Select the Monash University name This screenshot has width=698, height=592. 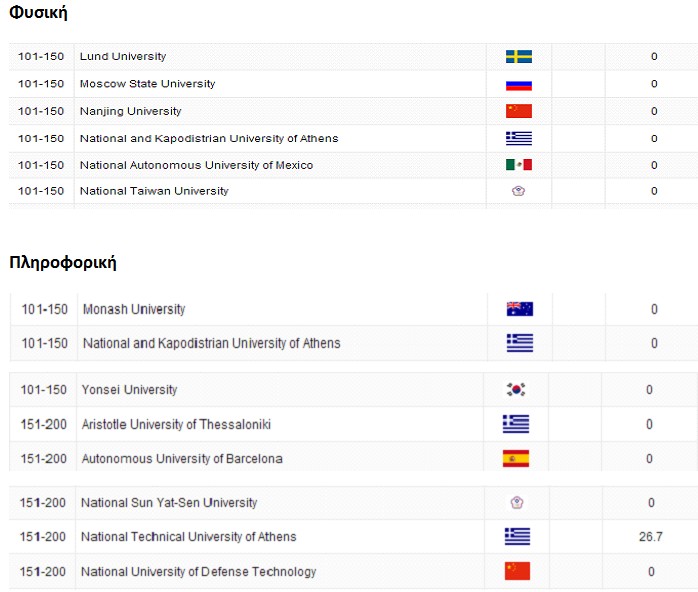click(x=134, y=309)
